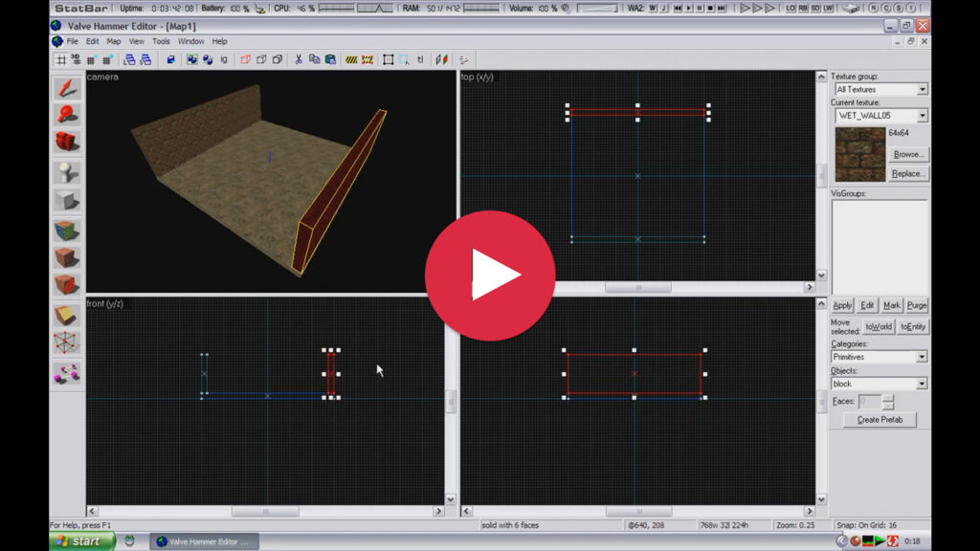This screenshot has width=980, height=551.
Task: Click the Copy toolbar icon
Action: [x=314, y=59]
